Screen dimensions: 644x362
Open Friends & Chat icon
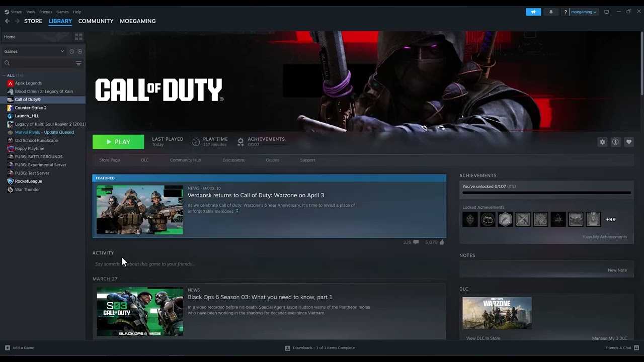[636, 348]
